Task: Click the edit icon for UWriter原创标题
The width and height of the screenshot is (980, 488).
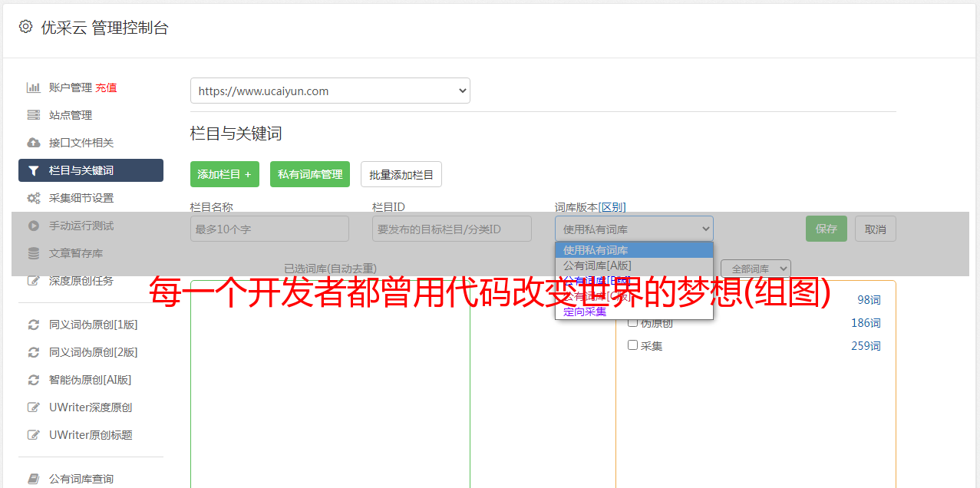Action: point(33,435)
